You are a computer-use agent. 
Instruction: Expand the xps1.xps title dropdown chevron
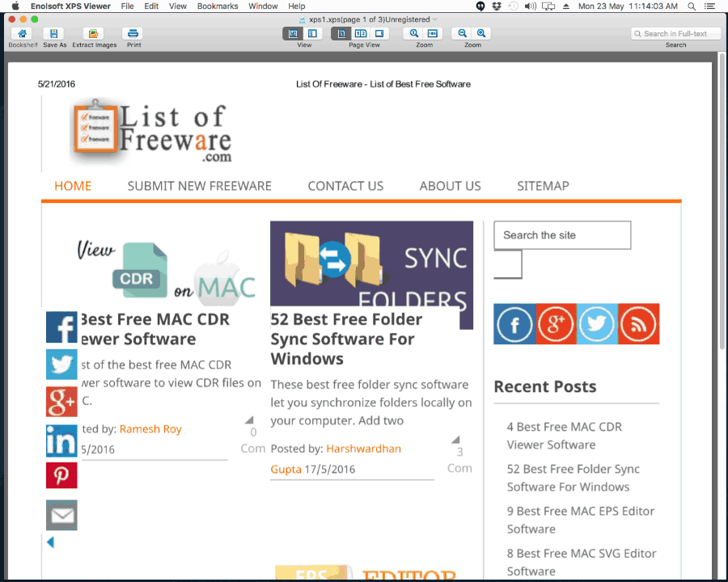point(435,19)
